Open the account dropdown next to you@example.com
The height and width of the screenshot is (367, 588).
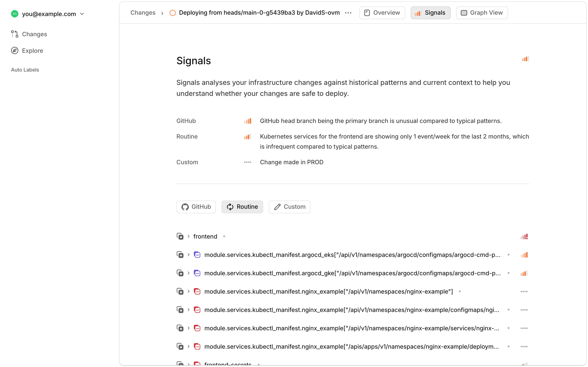82,14
